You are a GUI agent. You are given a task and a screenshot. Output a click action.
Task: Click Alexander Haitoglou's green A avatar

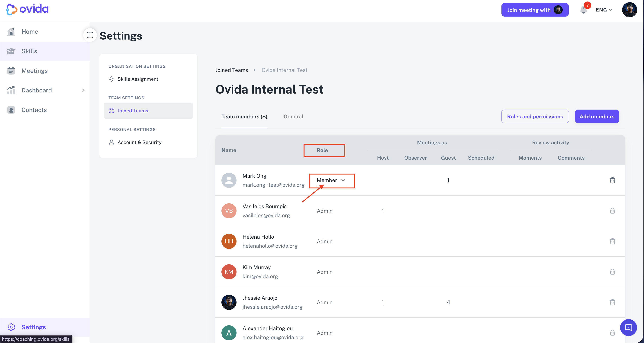[229, 333]
